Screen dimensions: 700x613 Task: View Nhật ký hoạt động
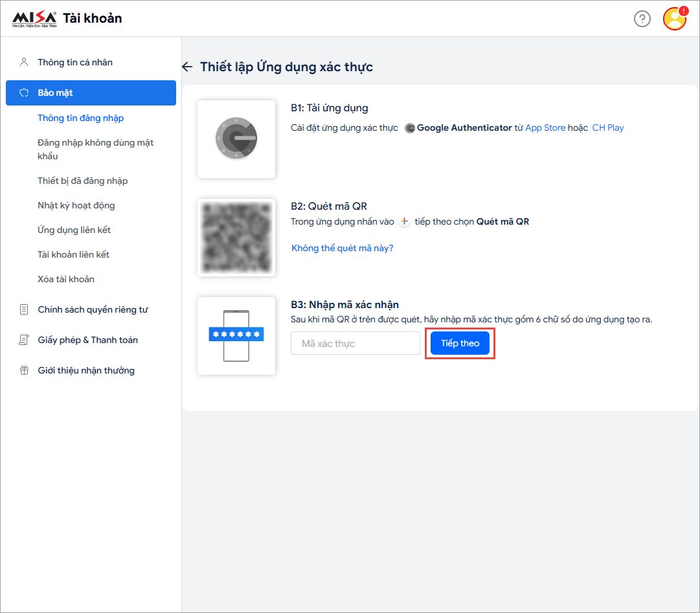[76, 205]
